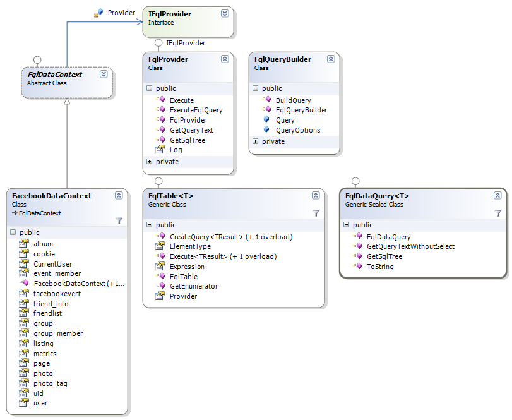The image size is (512, 420).
Task: Select the Execute method icon in FqlProvider
Action: click(160, 100)
